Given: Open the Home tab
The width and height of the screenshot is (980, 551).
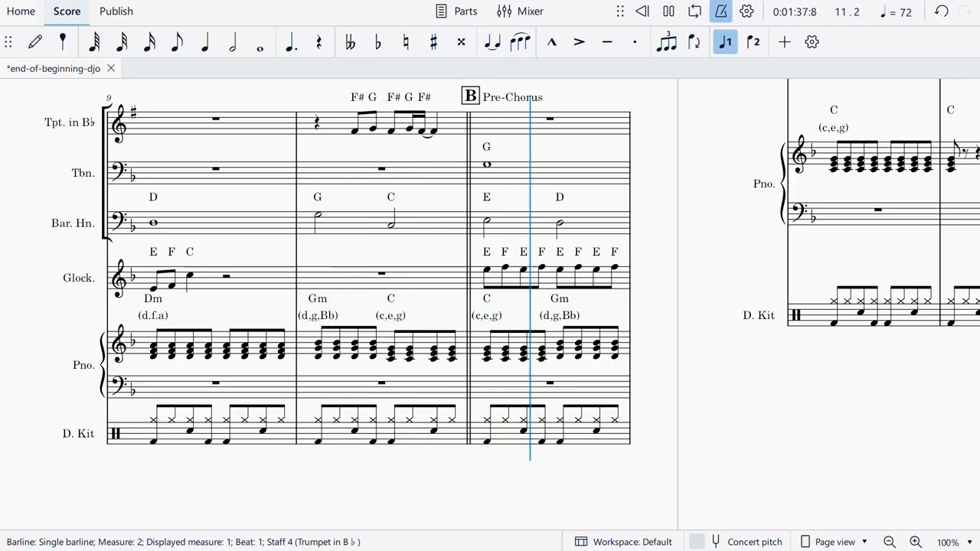Looking at the screenshot, I should coord(21,11).
